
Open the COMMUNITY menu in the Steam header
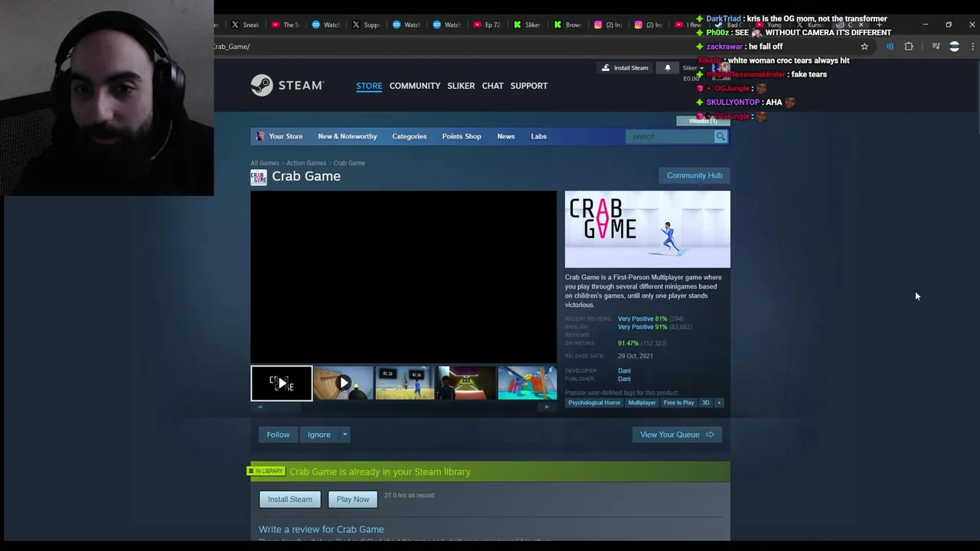(415, 86)
